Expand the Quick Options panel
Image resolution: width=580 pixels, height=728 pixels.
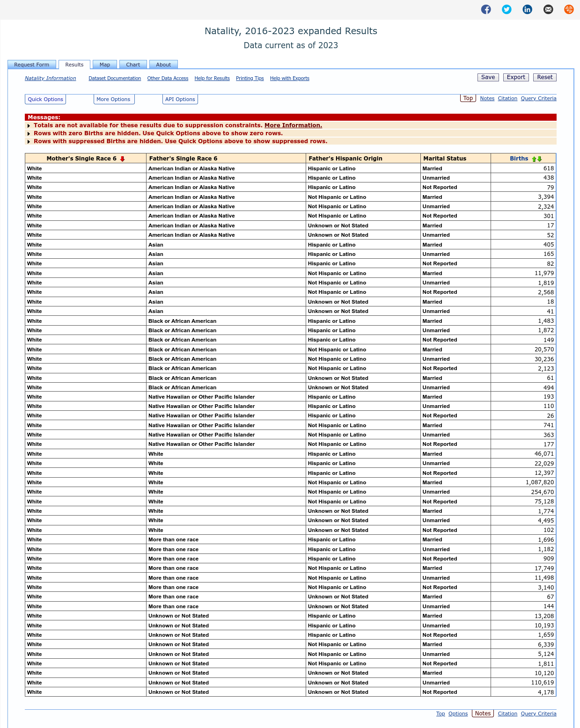[45, 99]
